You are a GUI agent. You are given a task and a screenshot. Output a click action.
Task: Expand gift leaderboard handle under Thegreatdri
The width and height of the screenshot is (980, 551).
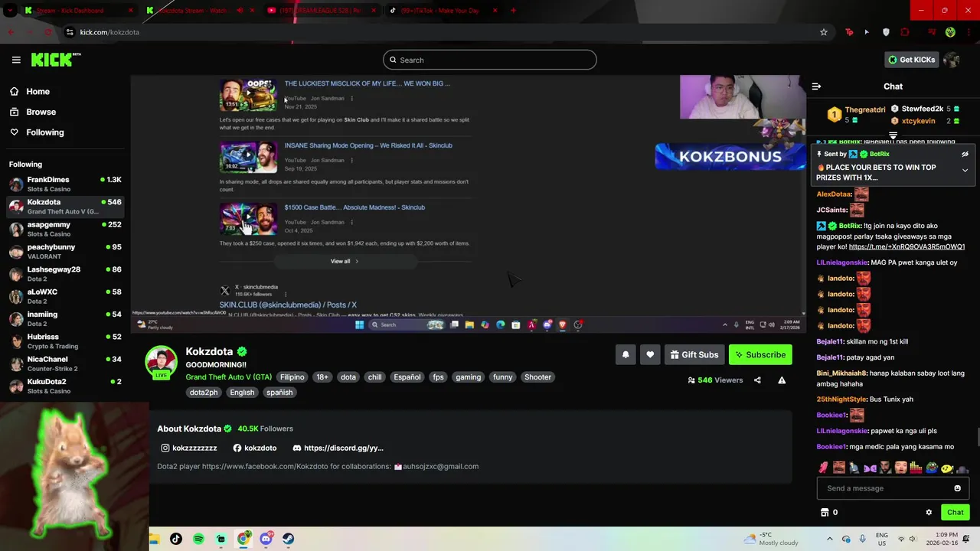893,136
